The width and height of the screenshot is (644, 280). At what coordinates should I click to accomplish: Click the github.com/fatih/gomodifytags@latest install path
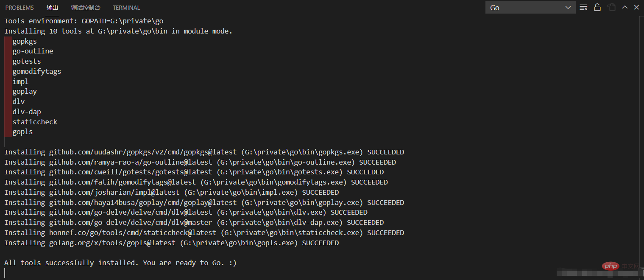pyautogui.click(x=123, y=182)
